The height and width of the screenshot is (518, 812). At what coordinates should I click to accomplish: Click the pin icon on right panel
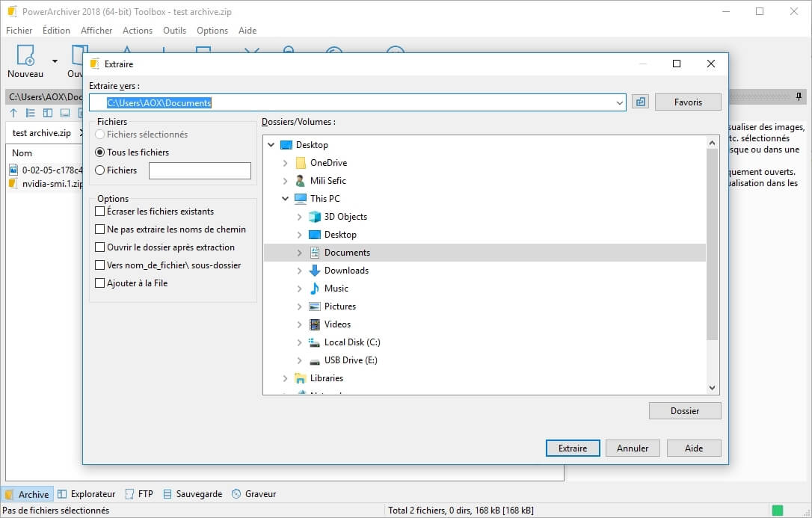[799, 97]
